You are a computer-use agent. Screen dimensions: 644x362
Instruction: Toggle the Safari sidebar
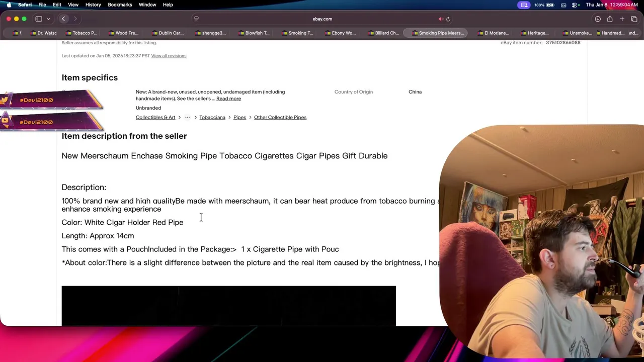39,19
